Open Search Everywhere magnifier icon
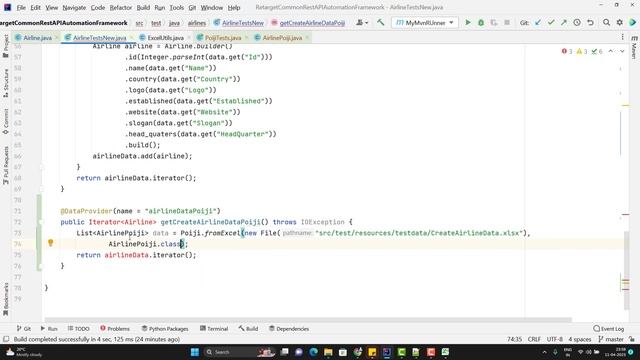 [607, 23]
